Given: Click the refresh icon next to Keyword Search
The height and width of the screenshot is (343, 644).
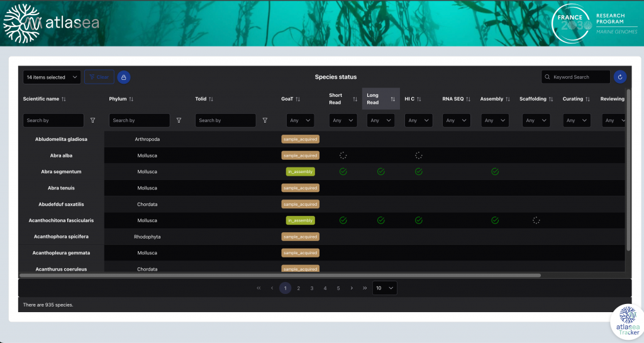Looking at the screenshot, I should [x=620, y=77].
